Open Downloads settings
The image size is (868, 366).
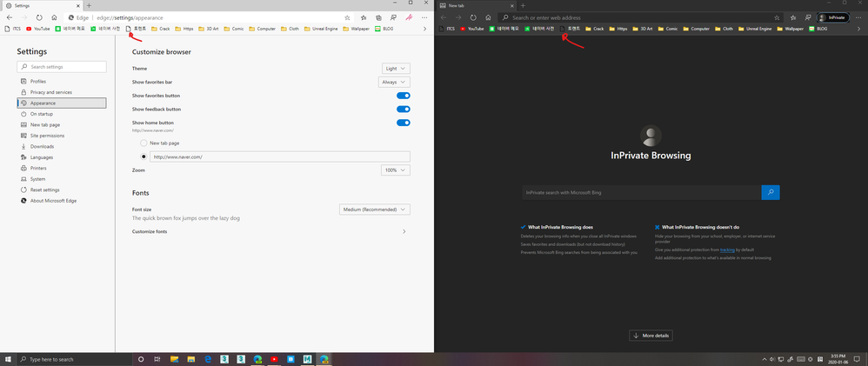(62, 146)
